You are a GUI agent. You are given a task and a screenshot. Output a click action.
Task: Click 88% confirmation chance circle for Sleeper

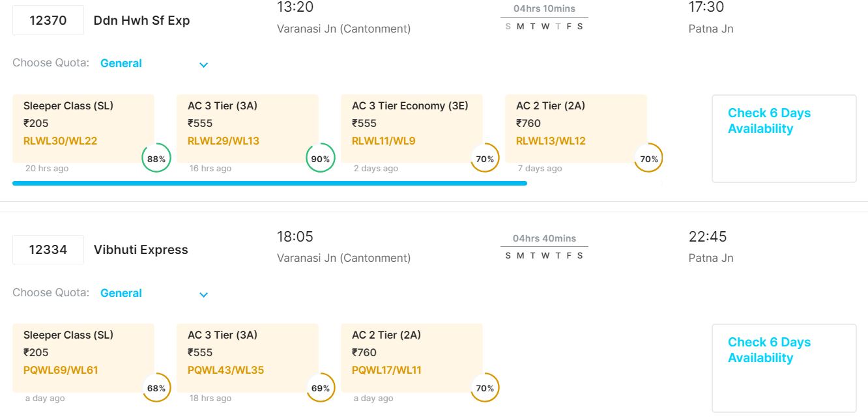[x=156, y=159]
